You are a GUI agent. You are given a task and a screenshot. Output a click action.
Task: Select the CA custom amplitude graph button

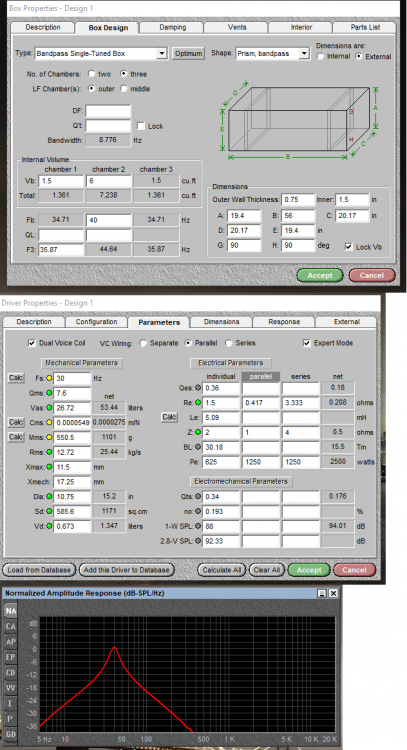(11, 626)
